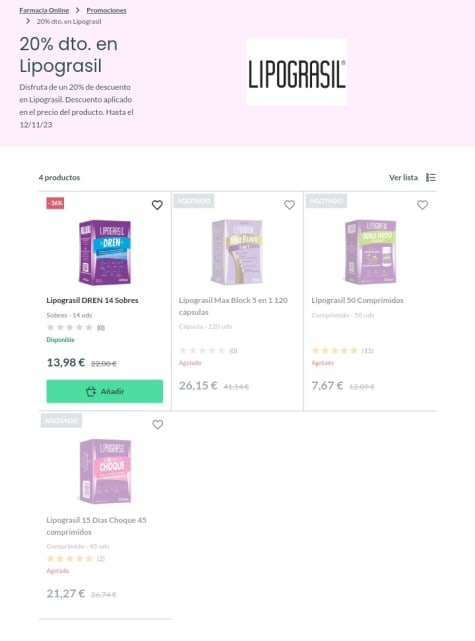The image size is (475, 641).
Task: Switch to list view icon
Action: pyautogui.click(x=431, y=177)
